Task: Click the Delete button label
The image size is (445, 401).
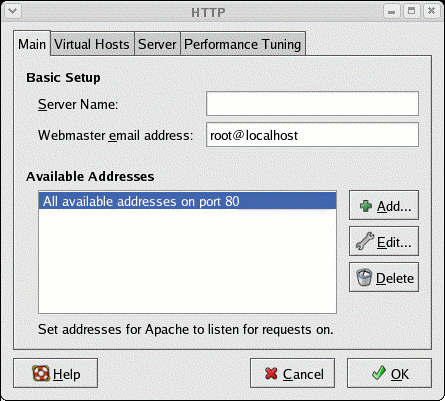Action: click(x=395, y=278)
